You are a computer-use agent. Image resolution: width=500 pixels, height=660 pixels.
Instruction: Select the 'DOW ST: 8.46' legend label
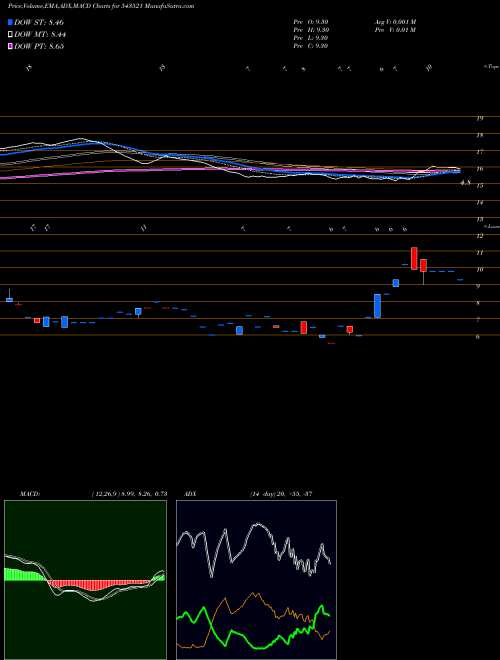[x=39, y=22]
